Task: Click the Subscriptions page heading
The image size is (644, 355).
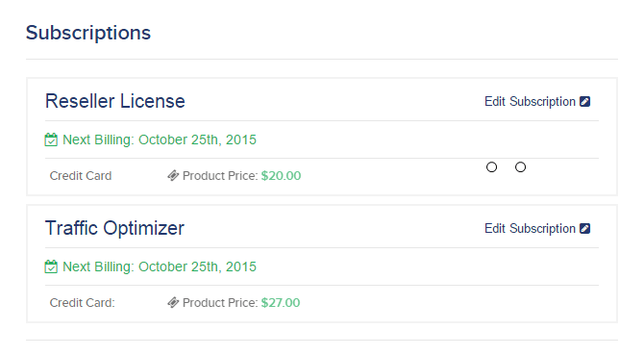Action: (x=88, y=33)
